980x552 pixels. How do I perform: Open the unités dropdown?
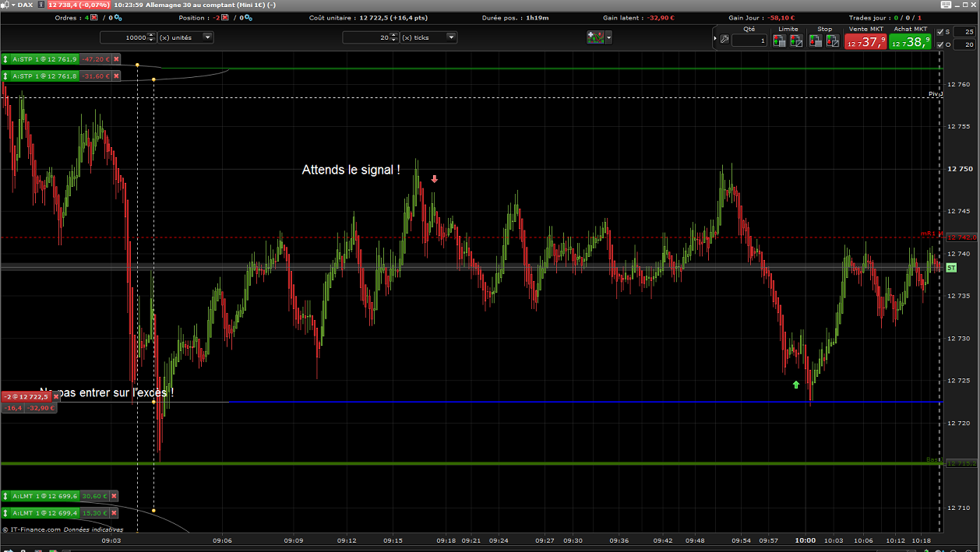coord(207,37)
